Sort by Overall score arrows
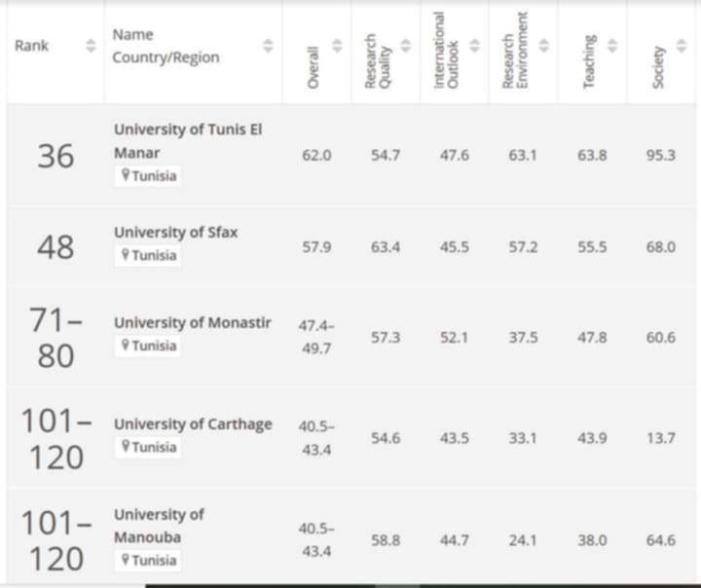 (x=337, y=46)
